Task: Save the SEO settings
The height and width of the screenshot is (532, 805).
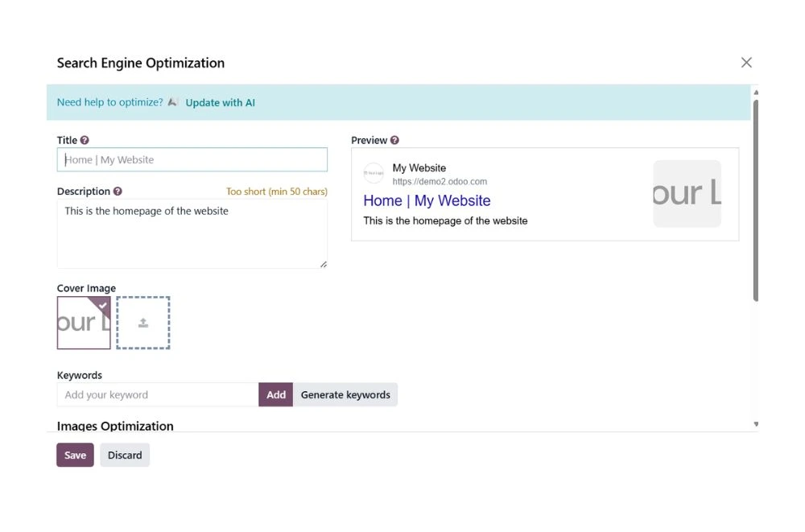Action: (75, 455)
